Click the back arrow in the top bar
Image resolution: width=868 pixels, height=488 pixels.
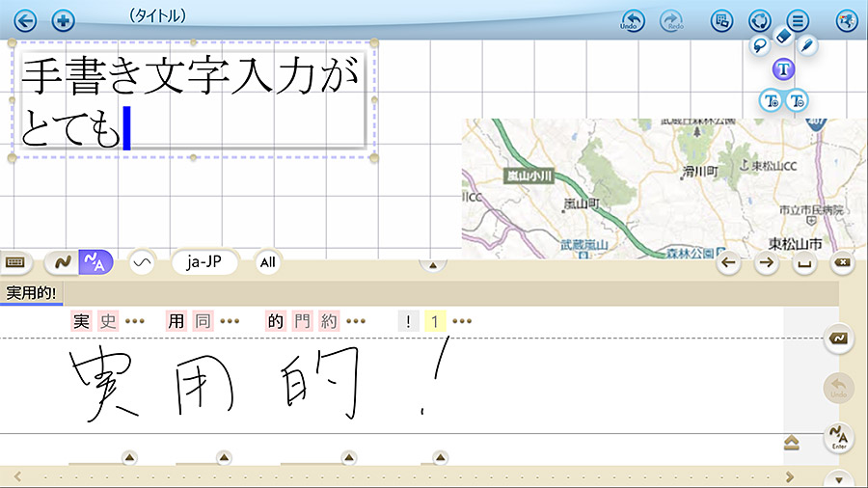(x=24, y=20)
